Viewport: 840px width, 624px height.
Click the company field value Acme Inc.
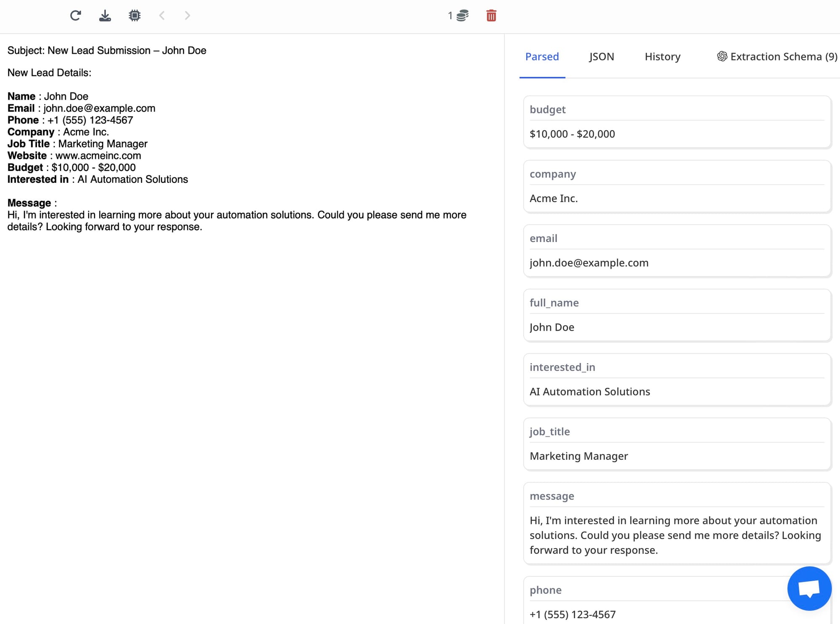click(x=554, y=198)
